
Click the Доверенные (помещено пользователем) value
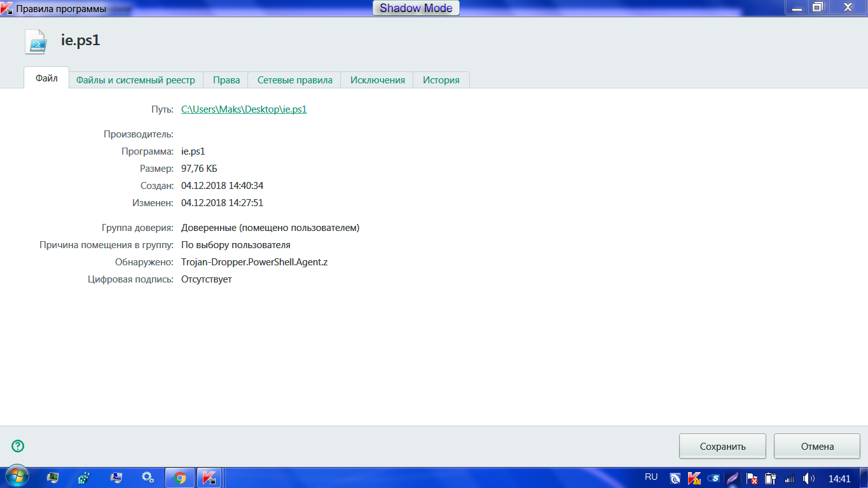click(270, 228)
